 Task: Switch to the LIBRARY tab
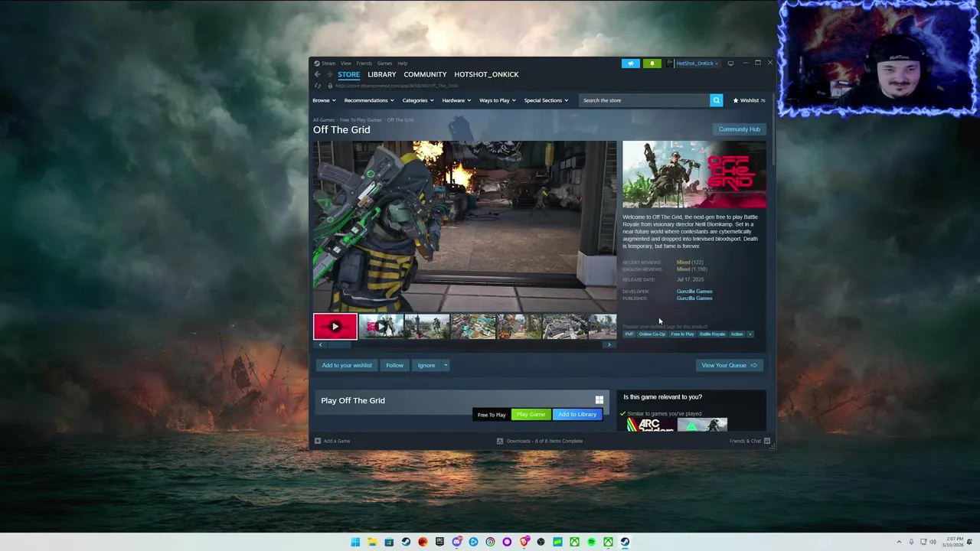coord(381,74)
